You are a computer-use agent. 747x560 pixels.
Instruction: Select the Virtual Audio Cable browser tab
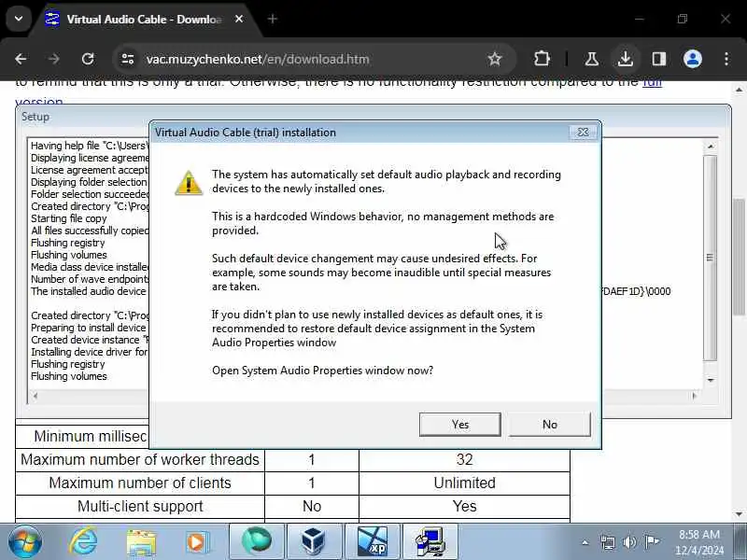point(143,19)
